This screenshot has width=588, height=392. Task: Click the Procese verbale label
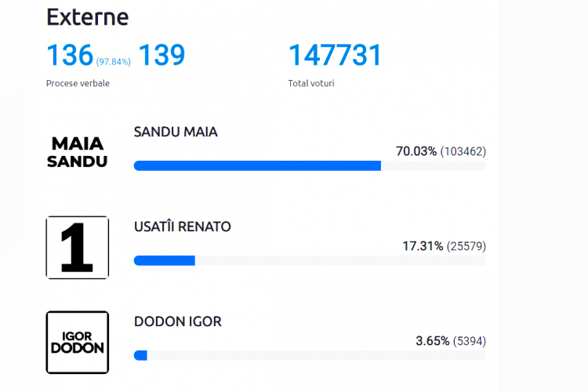pyautogui.click(x=78, y=83)
